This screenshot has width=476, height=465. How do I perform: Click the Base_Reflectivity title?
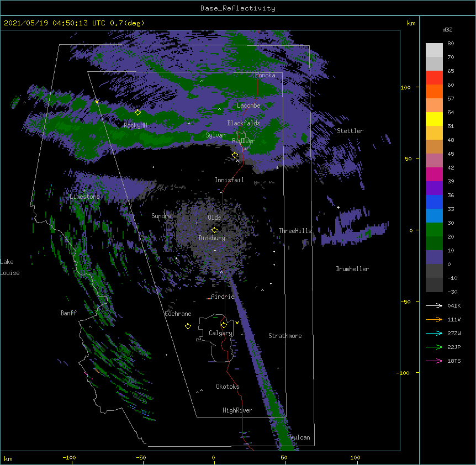238,8
